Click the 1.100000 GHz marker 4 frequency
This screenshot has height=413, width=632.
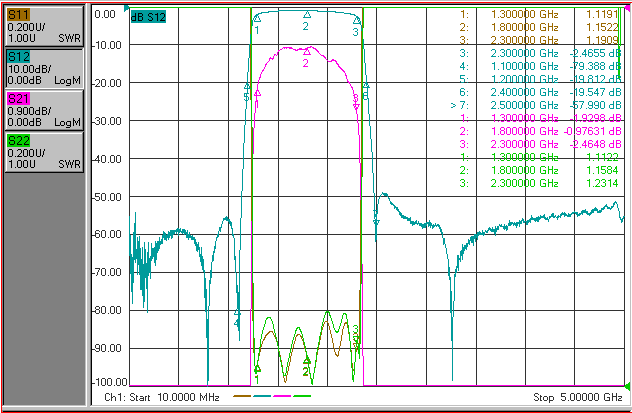click(524, 66)
